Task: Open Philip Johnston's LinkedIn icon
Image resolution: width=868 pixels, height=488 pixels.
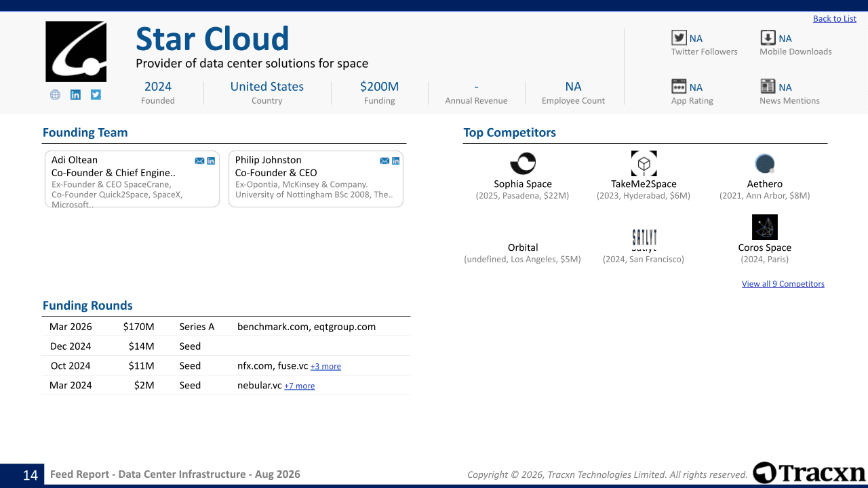Action: (x=396, y=161)
